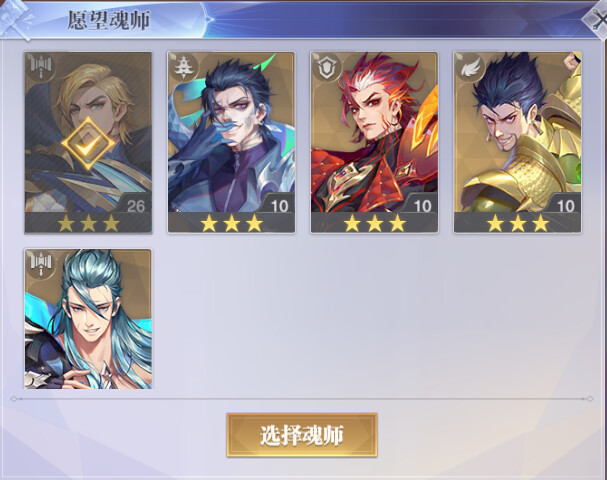Click the hammer emblem beside 愿望魂师 title
This screenshot has width=607, height=480.
click(15, 19)
